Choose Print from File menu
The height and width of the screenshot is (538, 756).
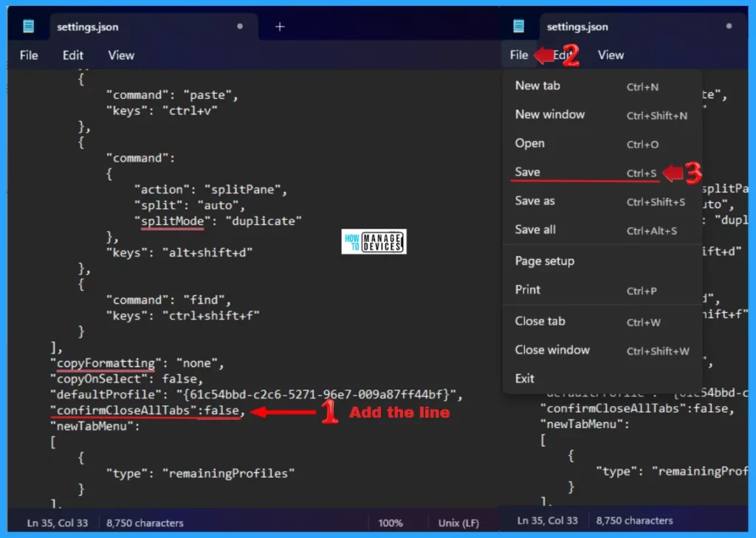coord(602,290)
